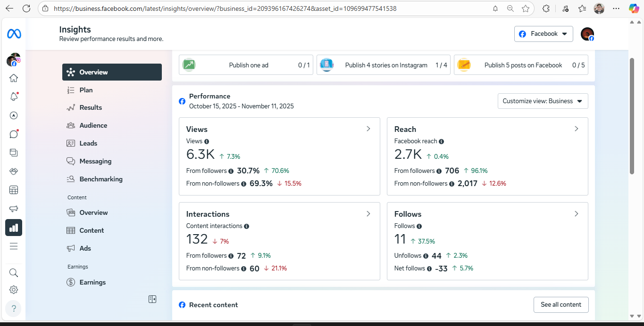
Task: Open the Results section
Action: (x=112, y=107)
